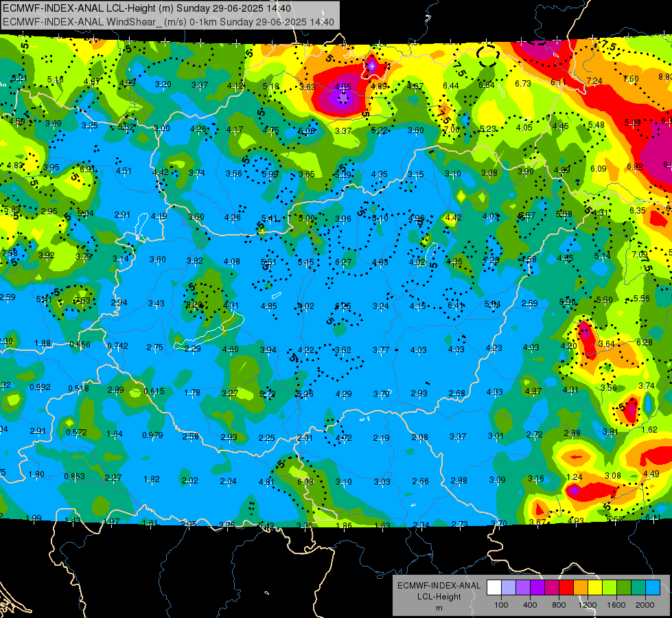Click the sky blue legend swatch

pyautogui.click(x=653, y=588)
